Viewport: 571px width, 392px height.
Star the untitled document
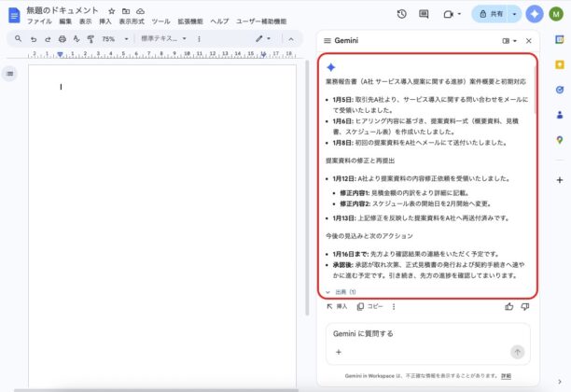pyautogui.click(x=112, y=11)
